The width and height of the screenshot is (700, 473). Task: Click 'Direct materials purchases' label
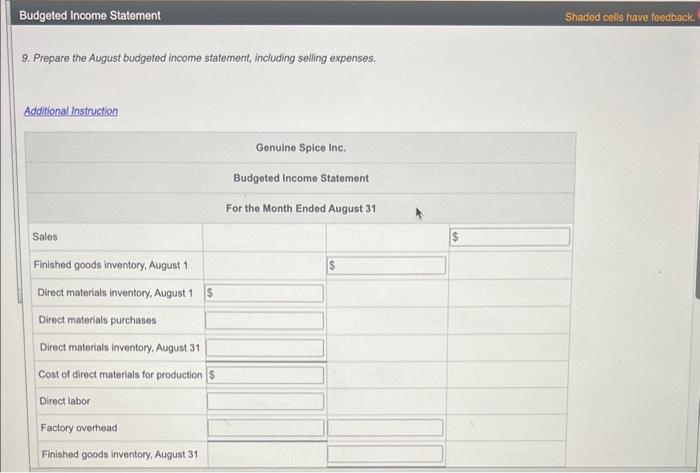point(97,320)
